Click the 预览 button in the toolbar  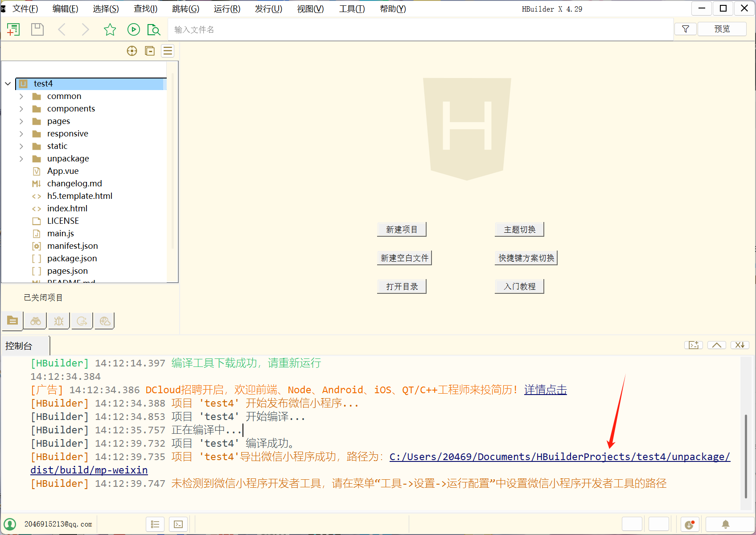722,29
